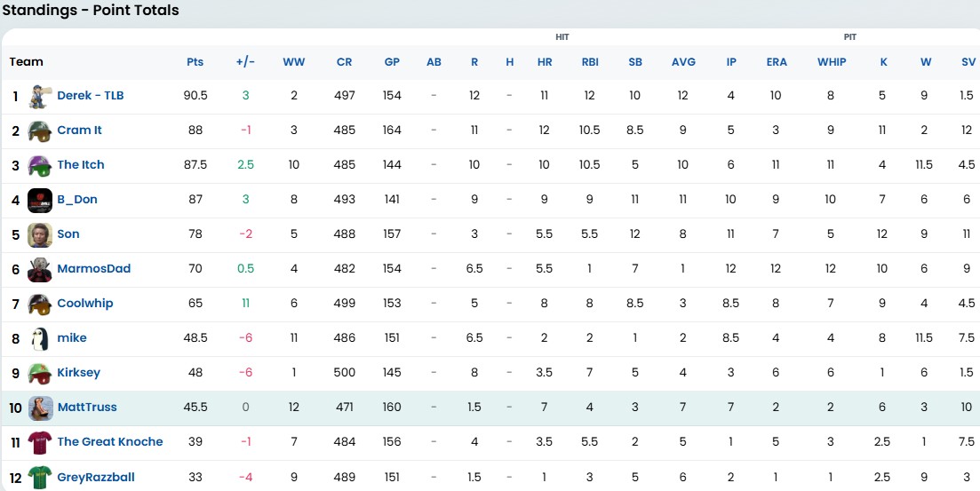
Task: Sort table by HR column
Action: [x=545, y=62]
